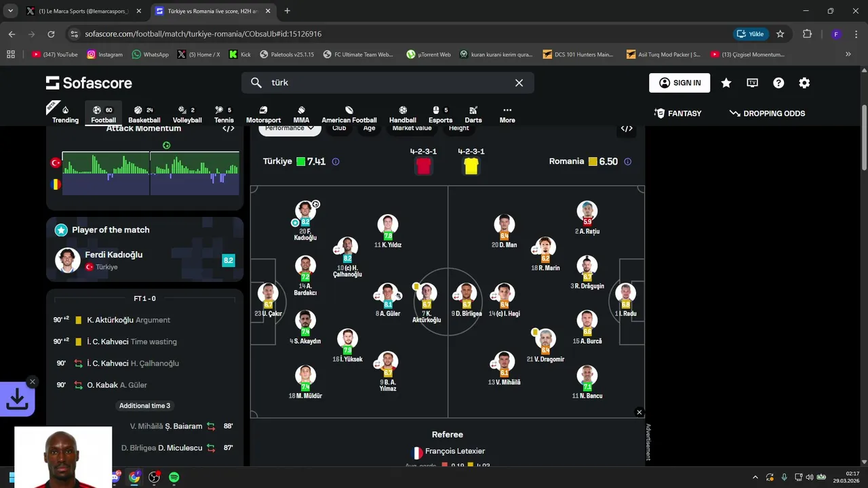Open the help question mark icon
This screenshot has height=488, width=868.
coord(778,83)
